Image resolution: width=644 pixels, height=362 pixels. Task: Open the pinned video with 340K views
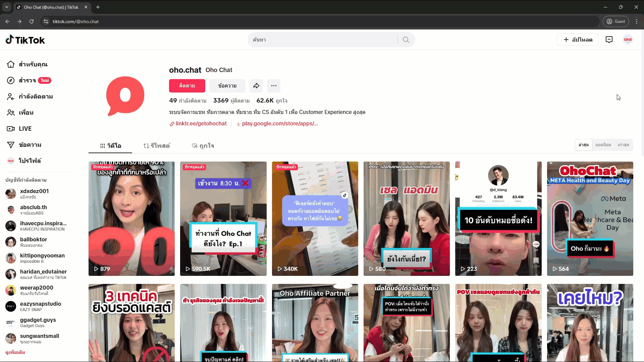315,219
